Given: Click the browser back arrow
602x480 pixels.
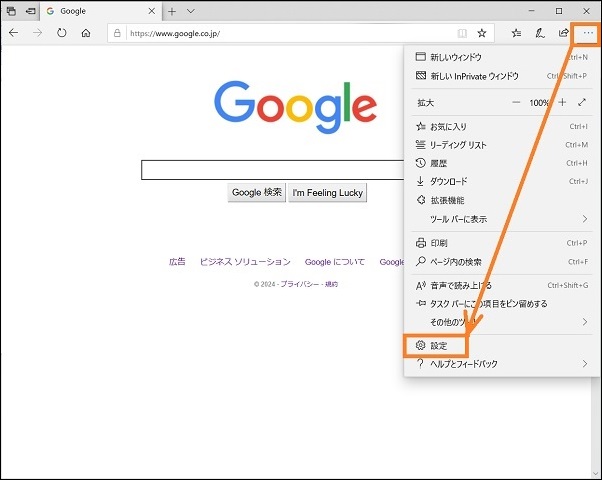Looking at the screenshot, I should (13, 32).
